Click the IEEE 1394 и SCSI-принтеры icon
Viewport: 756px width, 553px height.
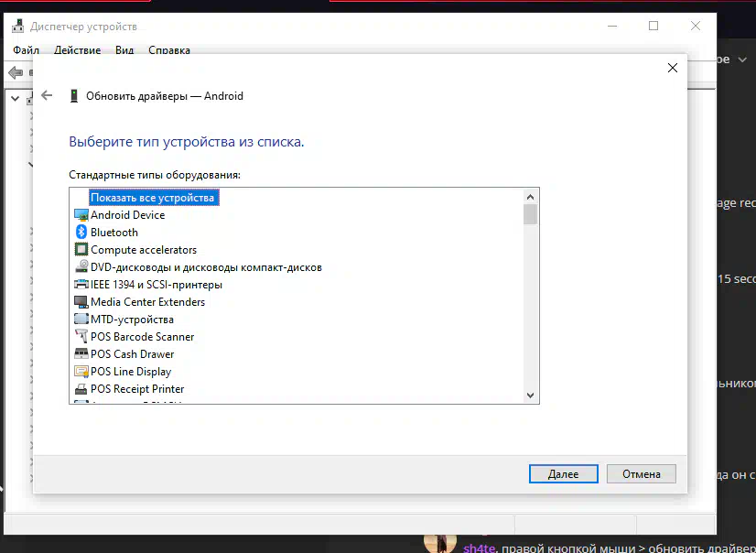click(x=81, y=285)
